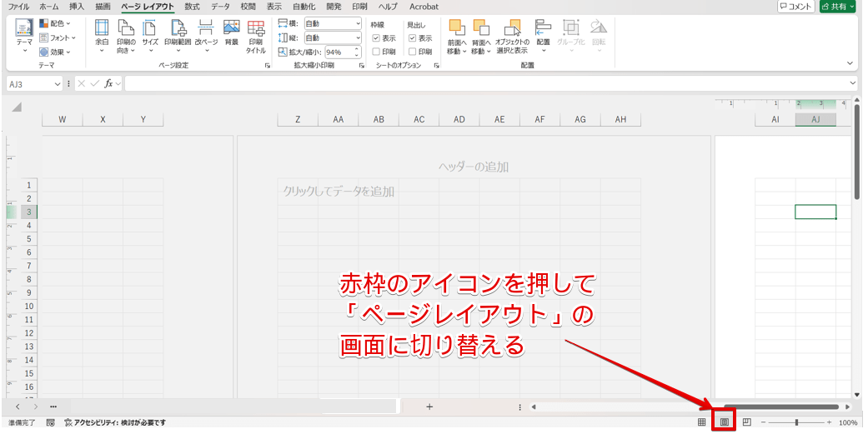Click the select all corner triangle
868x434 pixels.
(16, 107)
